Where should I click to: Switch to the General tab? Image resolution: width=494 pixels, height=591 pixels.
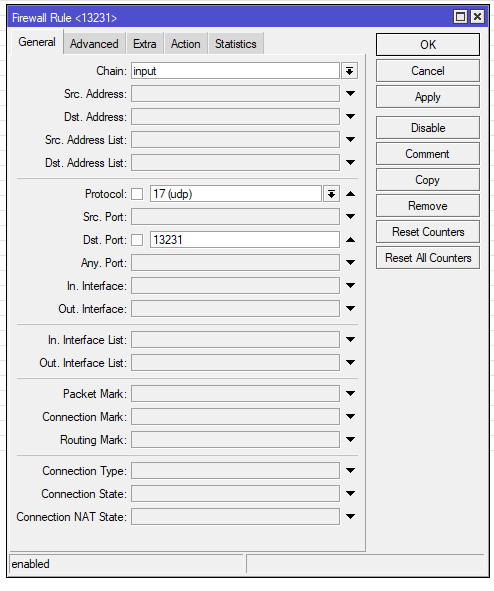click(37, 42)
